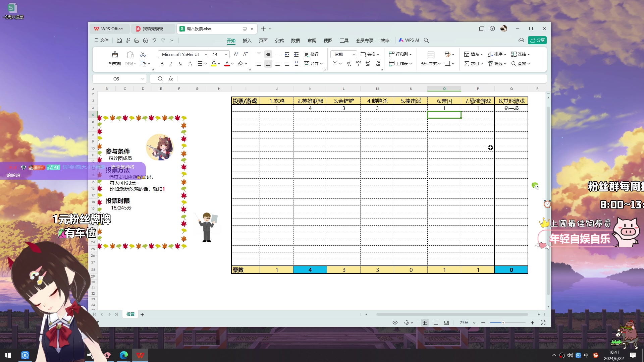The image size is (644, 362).
Task: Select the 投票 sheet tab
Action: (130, 314)
